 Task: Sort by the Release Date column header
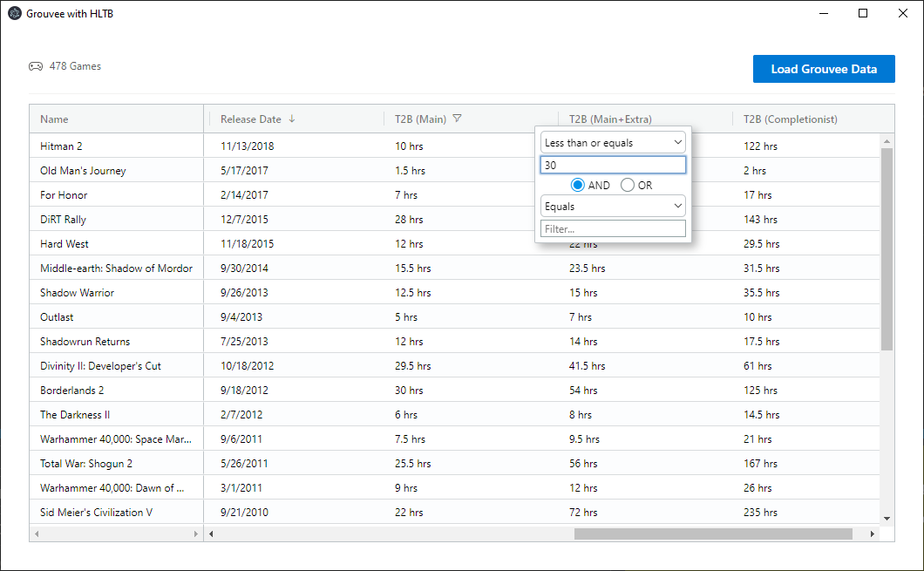(x=250, y=119)
